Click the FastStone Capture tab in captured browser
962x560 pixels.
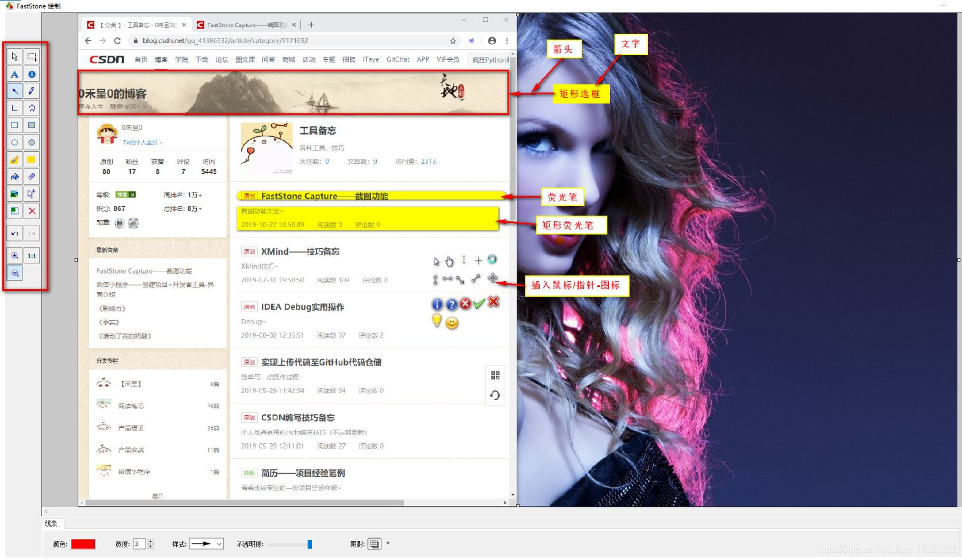click(246, 25)
